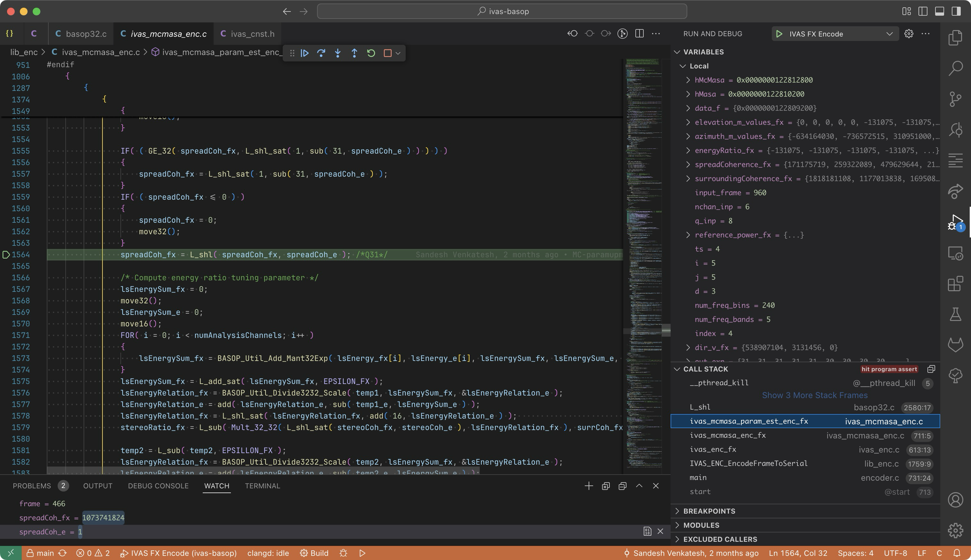Maximize the bottom panel with chevron
This screenshot has height=560, width=971.
(x=639, y=486)
